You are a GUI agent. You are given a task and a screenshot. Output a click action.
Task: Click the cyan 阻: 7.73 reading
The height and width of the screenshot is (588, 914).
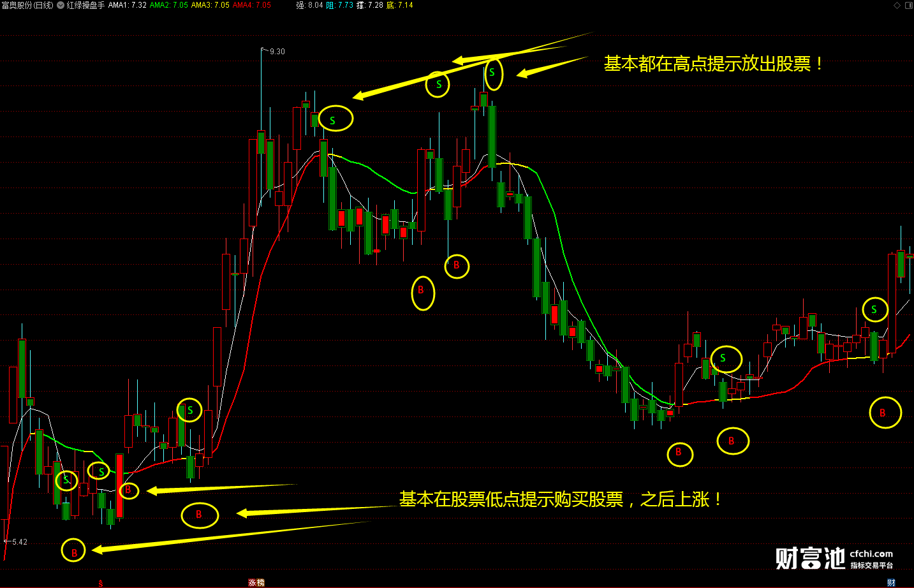339,5
